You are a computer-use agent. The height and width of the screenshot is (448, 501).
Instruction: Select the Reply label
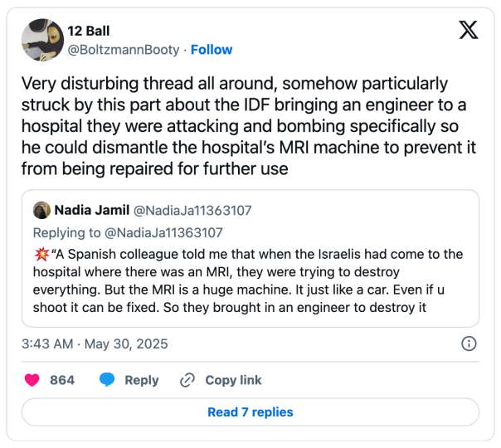click(142, 380)
